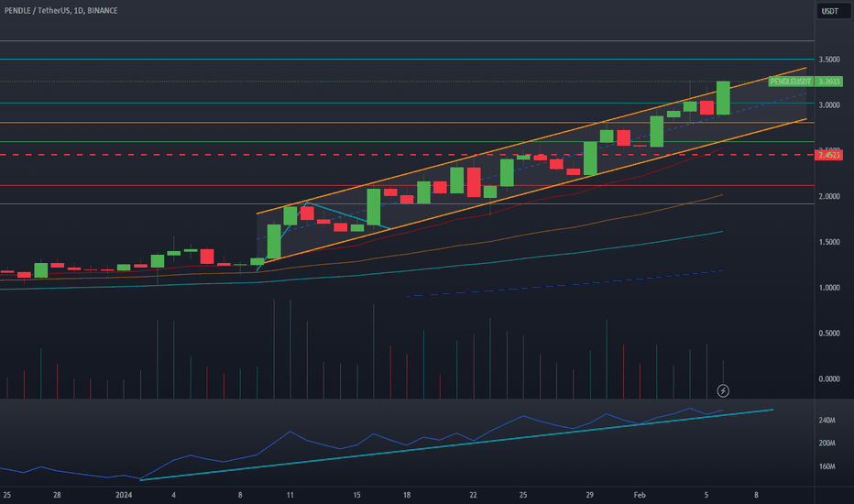Click the lightning bolt event icon
Viewport: 854px width, 504px height.
(x=723, y=390)
